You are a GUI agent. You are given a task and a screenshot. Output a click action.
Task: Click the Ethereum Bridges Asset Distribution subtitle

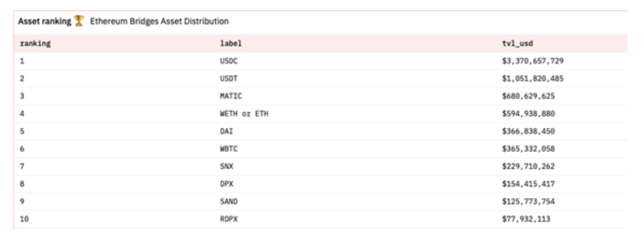tap(159, 21)
